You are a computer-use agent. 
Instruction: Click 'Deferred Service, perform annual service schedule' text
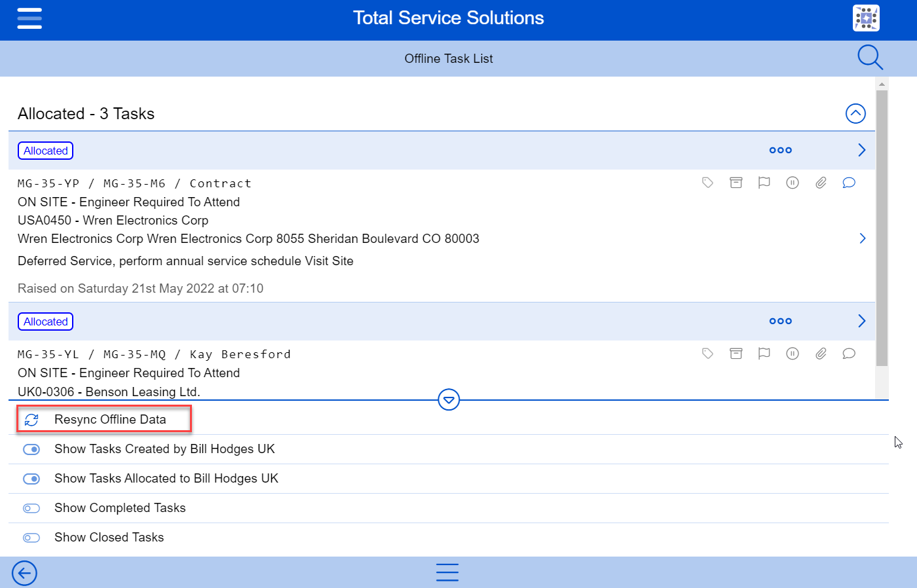coord(160,261)
